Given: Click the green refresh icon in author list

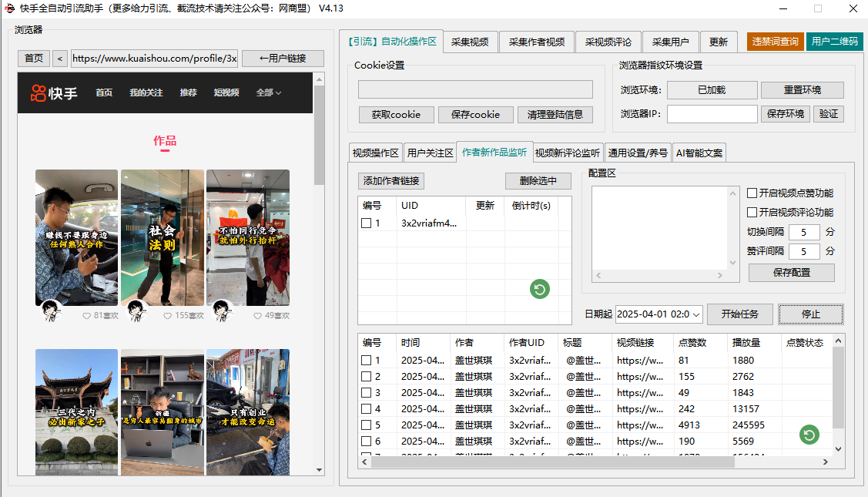Looking at the screenshot, I should click(540, 289).
